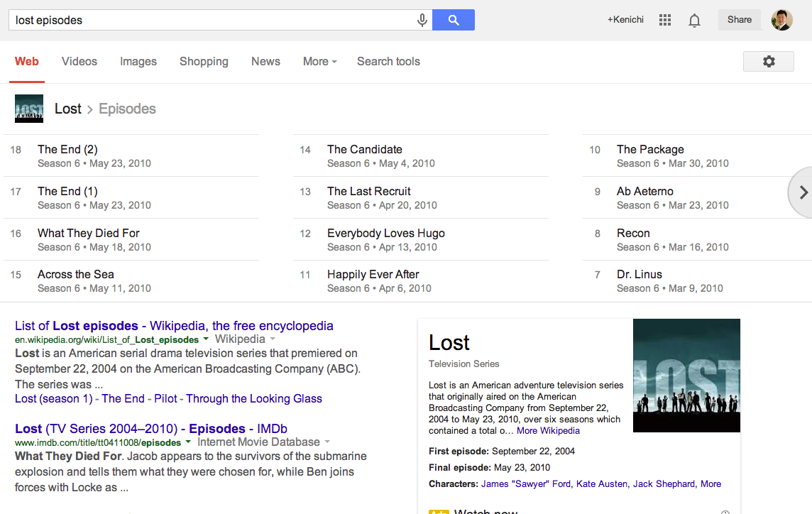
Task: Open the settings gear menu
Action: (x=769, y=61)
